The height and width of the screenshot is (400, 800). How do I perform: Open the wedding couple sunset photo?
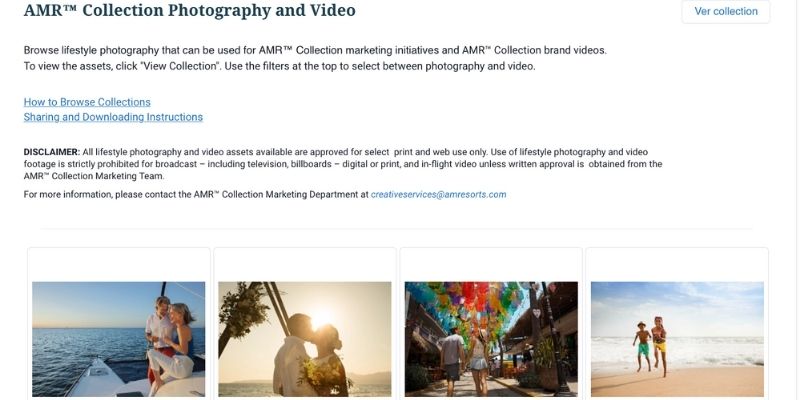[304, 338]
